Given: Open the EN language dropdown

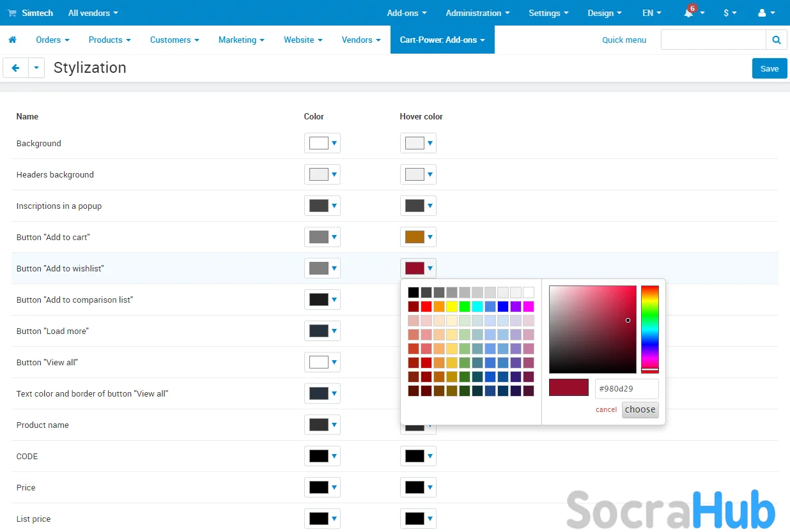Looking at the screenshot, I should (651, 13).
